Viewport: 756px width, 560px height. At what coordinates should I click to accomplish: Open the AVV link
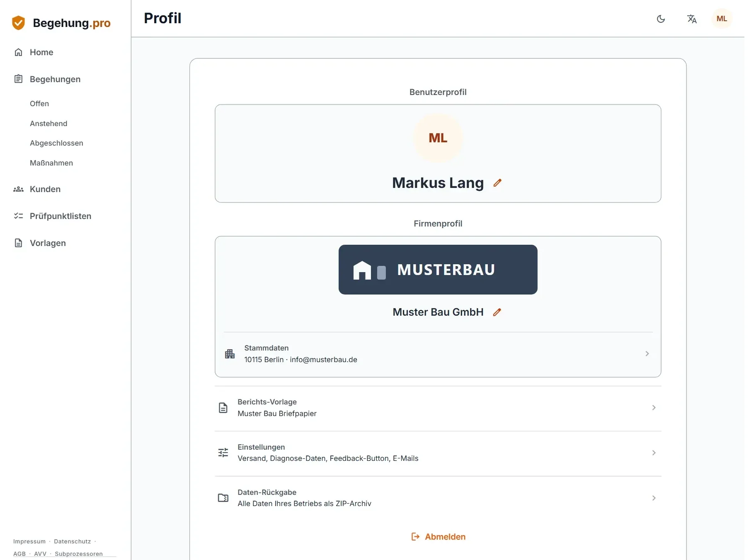pos(40,554)
